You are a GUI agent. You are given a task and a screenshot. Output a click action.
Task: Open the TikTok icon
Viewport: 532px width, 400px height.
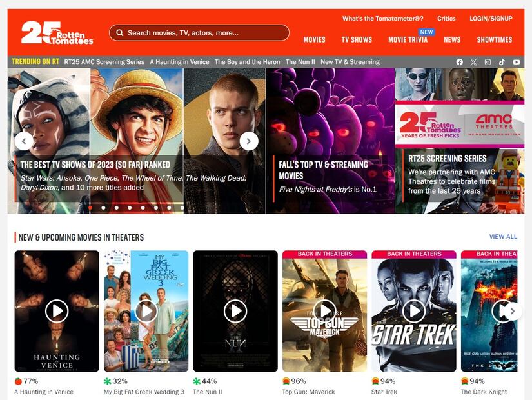point(502,61)
